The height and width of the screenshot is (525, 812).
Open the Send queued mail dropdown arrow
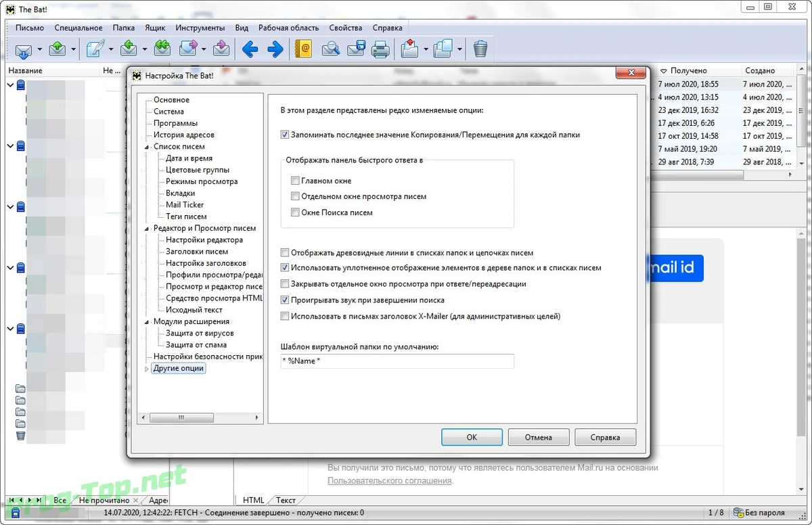(x=74, y=50)
